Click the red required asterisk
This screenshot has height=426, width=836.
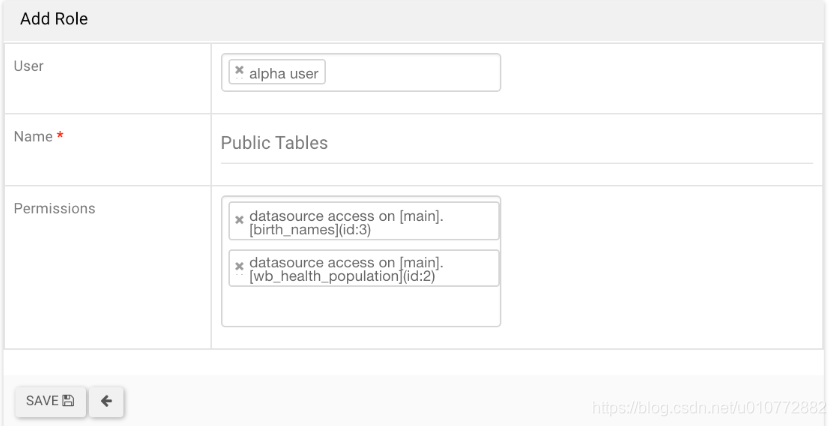pyautogui.click(x=60, y=137)
